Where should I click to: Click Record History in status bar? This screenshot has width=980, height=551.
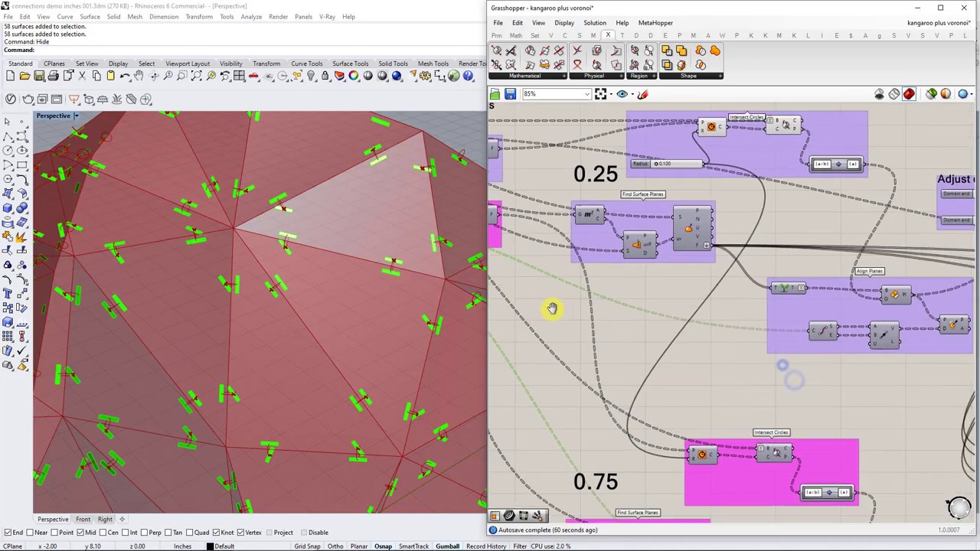tap(486, 546)
